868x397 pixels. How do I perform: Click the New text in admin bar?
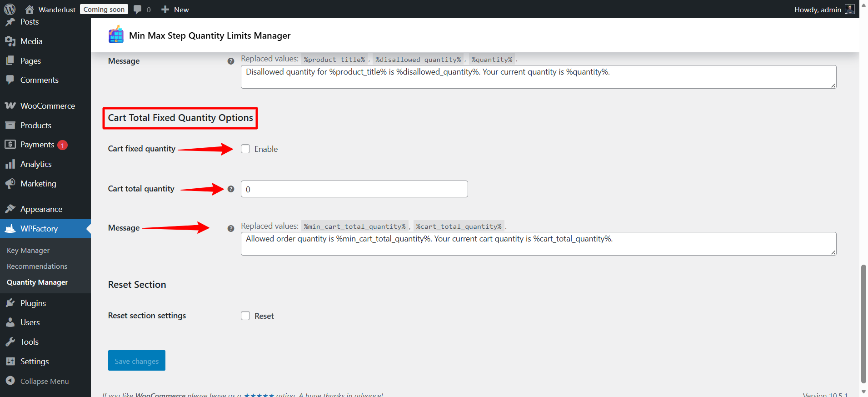coord(181,10)
